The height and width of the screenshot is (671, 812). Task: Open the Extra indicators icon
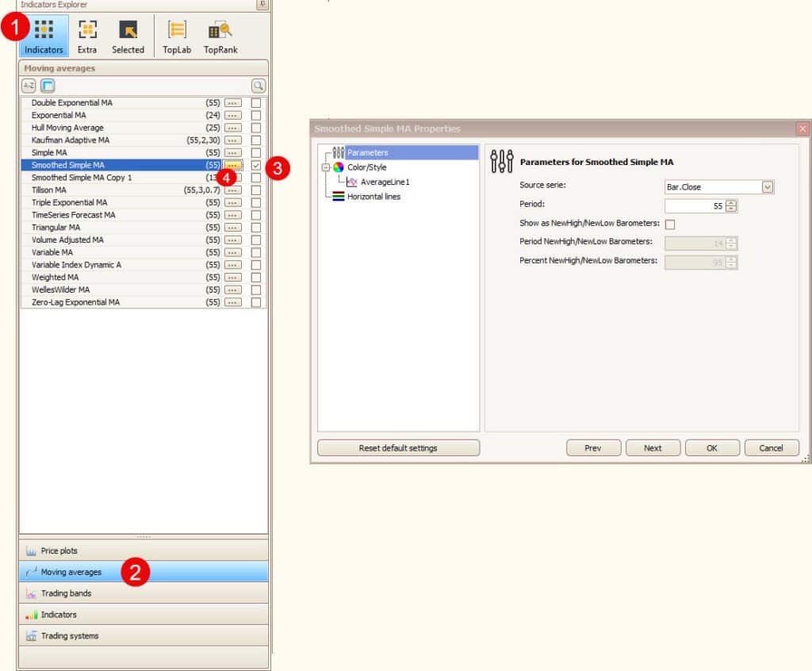[x=87, y=36]
